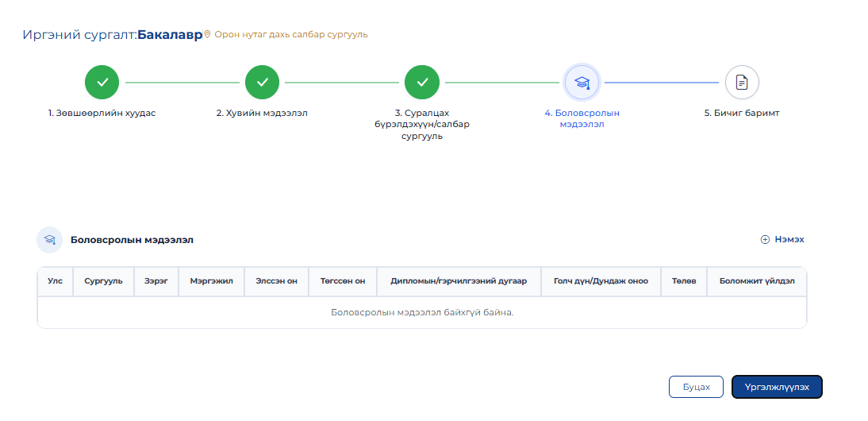Open step label 5. Бичиг баримт
This screenshot has width=868, height=421.
[x=742, y=113]
